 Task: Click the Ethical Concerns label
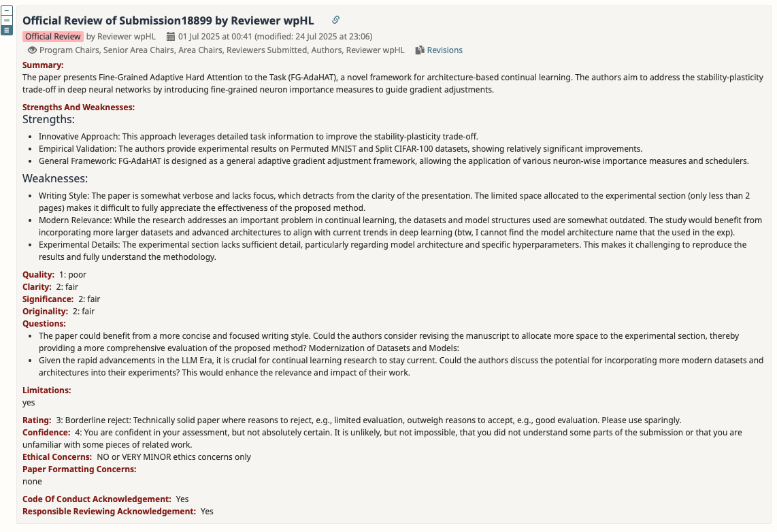coord(57,457)
